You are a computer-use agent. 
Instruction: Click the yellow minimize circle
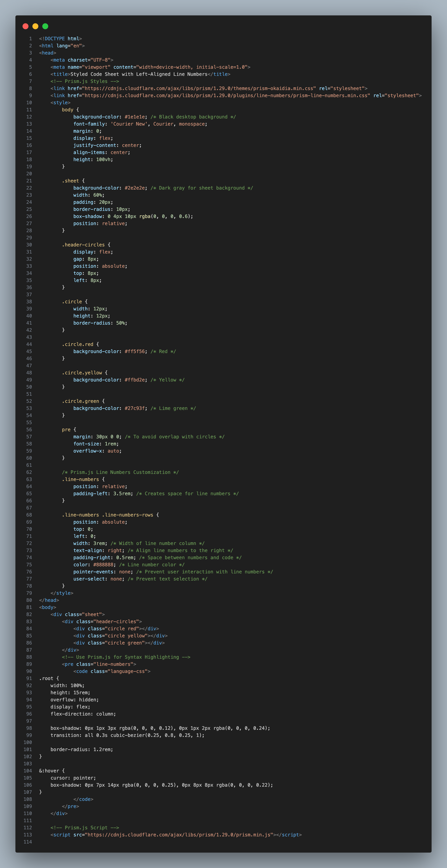tap(35, 26)
